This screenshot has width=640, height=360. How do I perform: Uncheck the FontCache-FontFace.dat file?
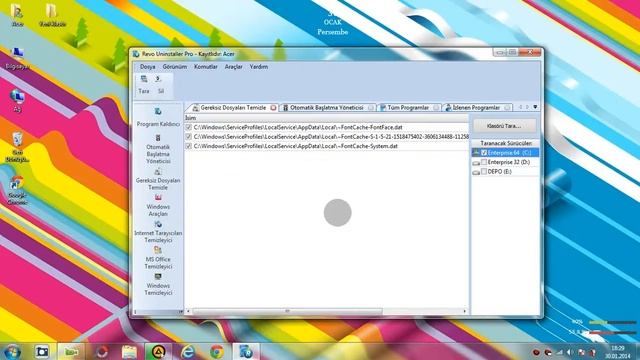[x=189, y=127]
